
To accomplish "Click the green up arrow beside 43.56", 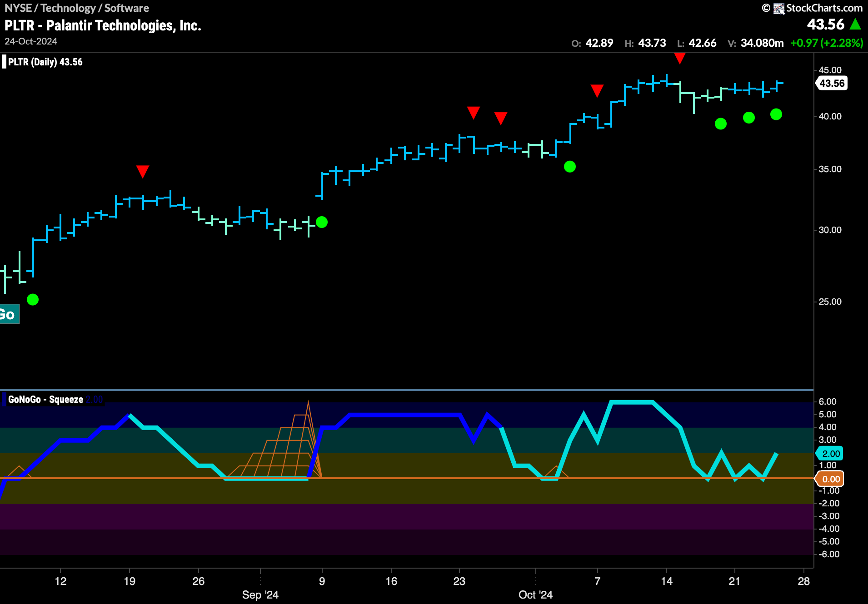I will click(855, 24).
